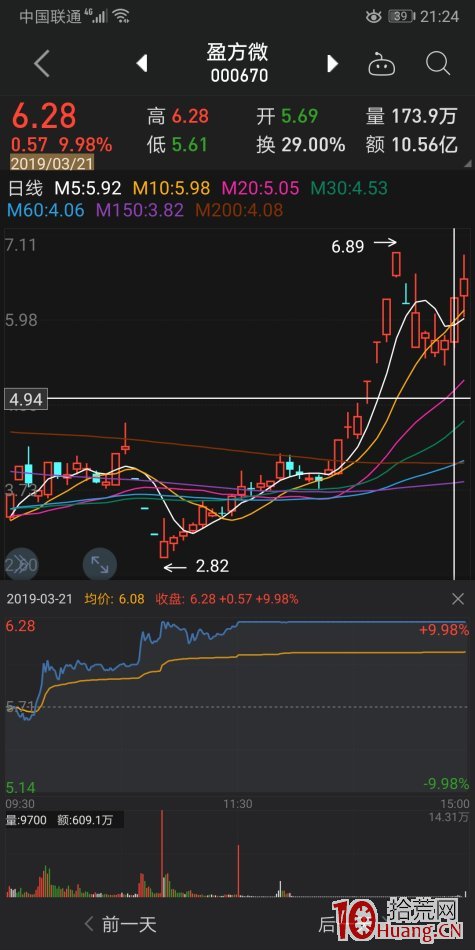Tap the 2.82 low price annotation
Viewport: 475px width, 950px height.
coord(212,566)
